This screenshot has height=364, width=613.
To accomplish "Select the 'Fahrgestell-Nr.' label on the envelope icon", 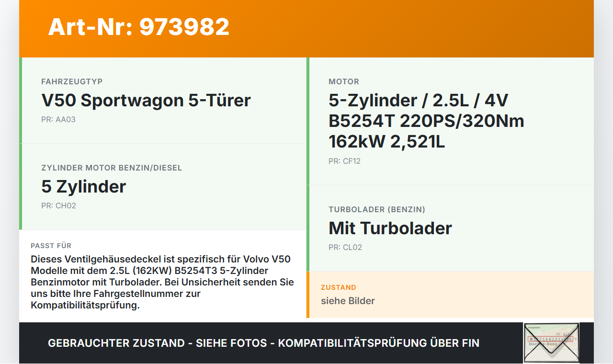I will [x=534, y=328].
